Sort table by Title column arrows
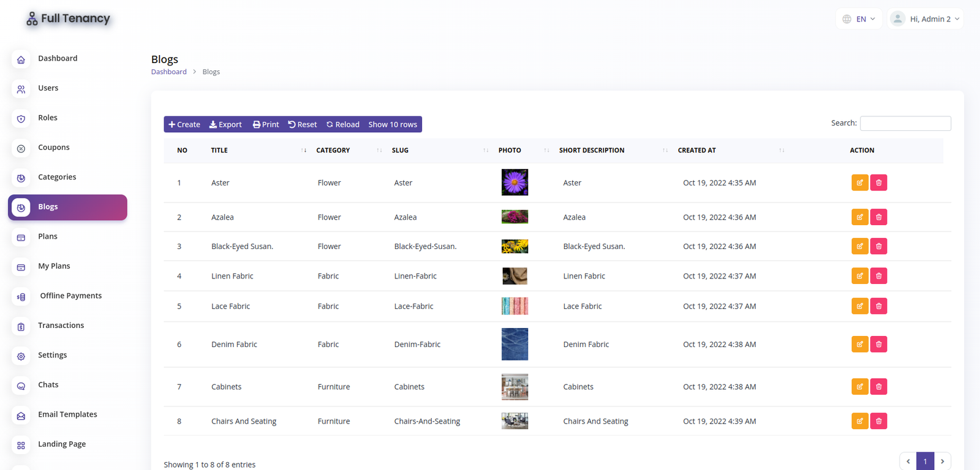 click(304, 151)
